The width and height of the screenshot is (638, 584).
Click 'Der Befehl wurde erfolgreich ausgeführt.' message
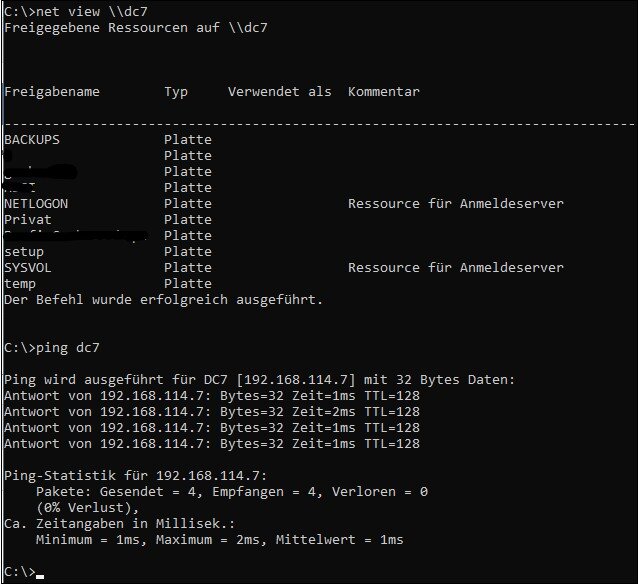(x=164, y=300)
